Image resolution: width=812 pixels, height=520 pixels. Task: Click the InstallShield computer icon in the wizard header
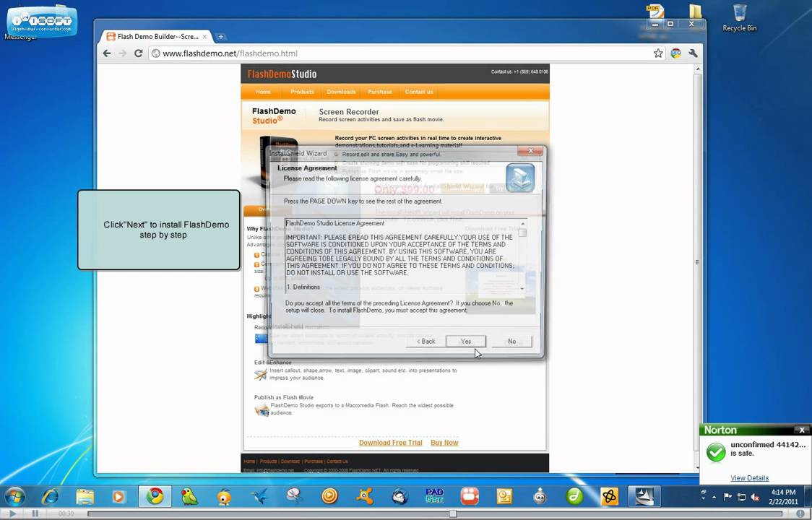520,178
